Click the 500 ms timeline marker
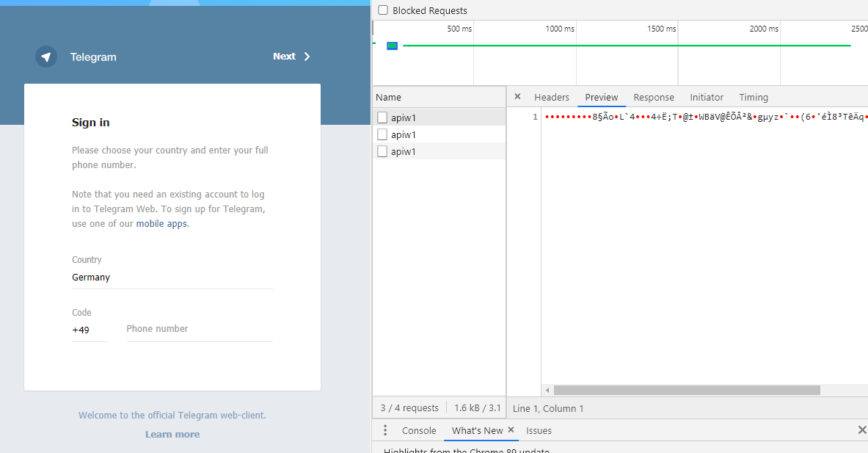 click(x=459, y=29)
